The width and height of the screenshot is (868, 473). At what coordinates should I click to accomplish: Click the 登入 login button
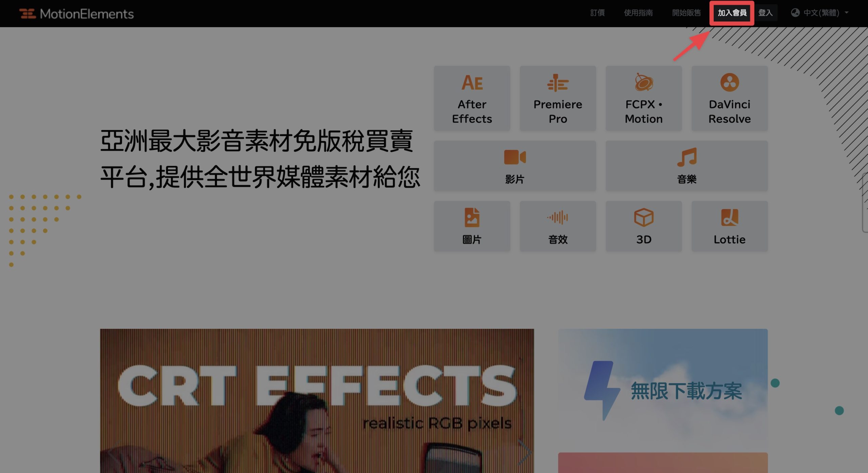tap(766, 13)
